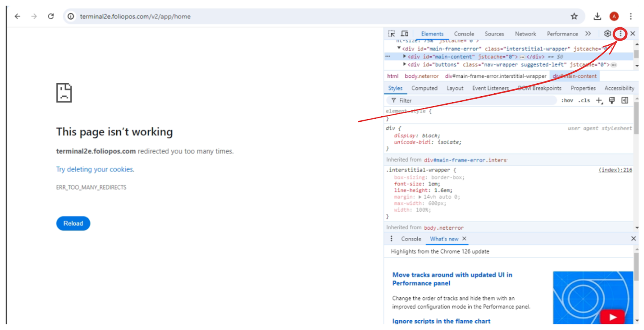Image resolution: width=644 pixels, height=330 pixels.
Task: Open the Sources tab
Action: pyautogui.click(x=494, y=34)
